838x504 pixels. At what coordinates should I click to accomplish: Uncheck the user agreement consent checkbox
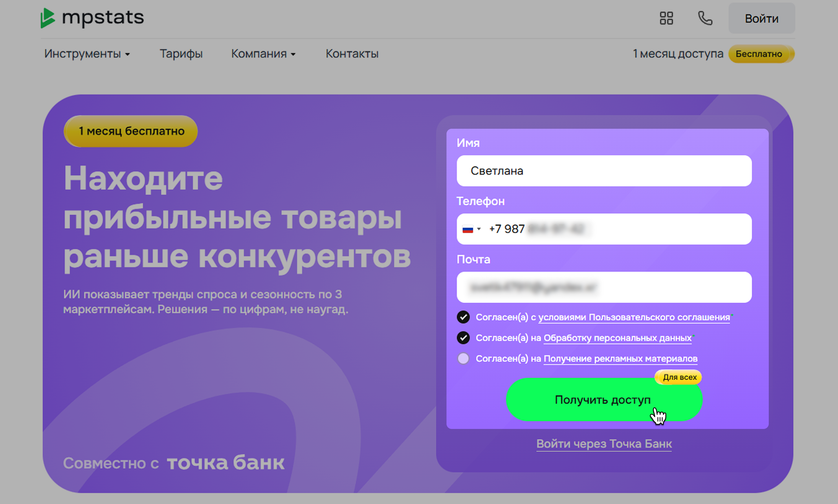click(x=463, y=317)
